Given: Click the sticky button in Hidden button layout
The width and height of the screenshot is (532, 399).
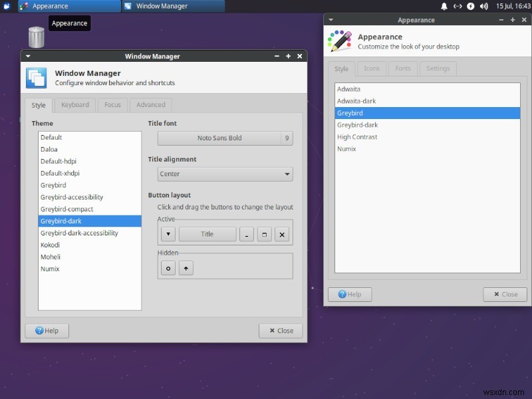Looking at the screenshot, I should (168, 267).
